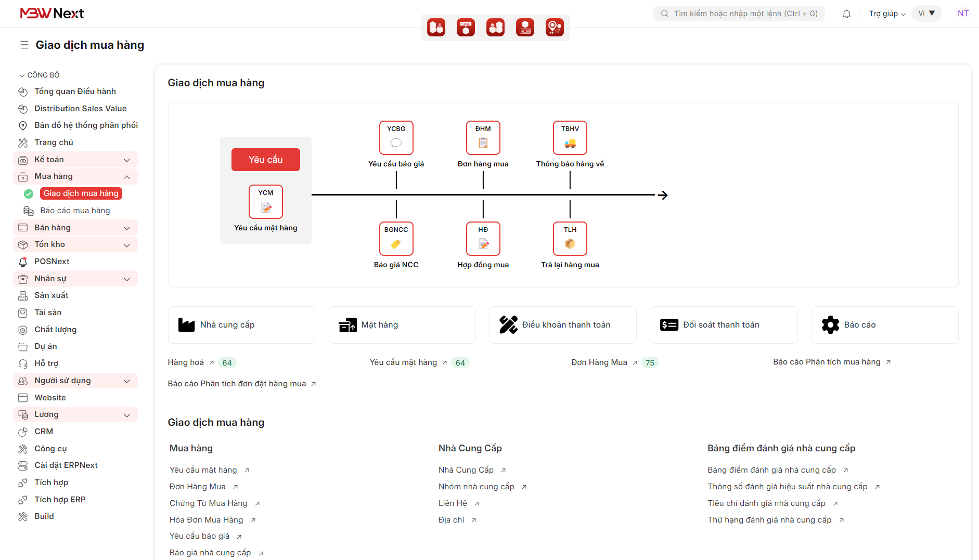
Task: Focus the command search bar
Action: click(739, 14)
